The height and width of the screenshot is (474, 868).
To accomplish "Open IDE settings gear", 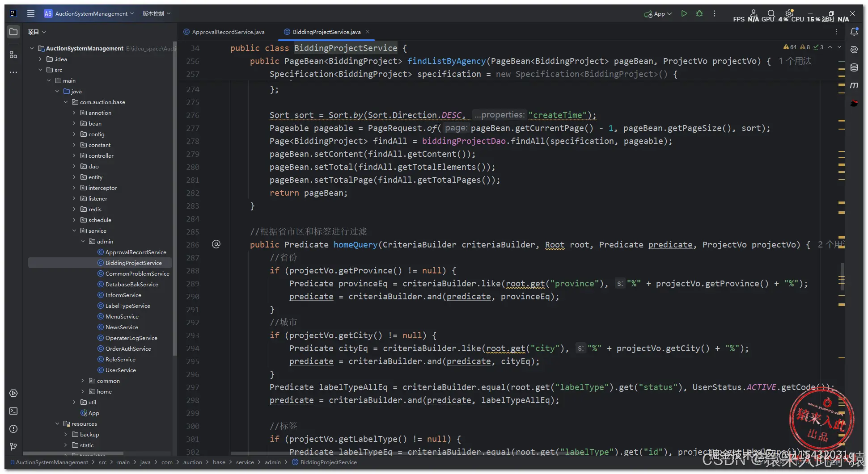I will point(789,13).
